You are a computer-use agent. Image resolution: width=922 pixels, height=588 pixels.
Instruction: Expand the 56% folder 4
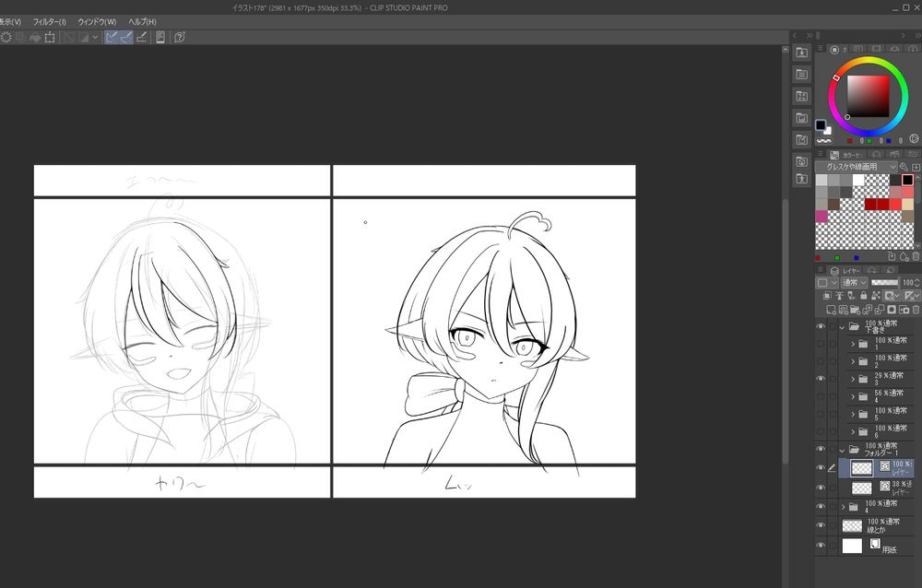[853, 397]
